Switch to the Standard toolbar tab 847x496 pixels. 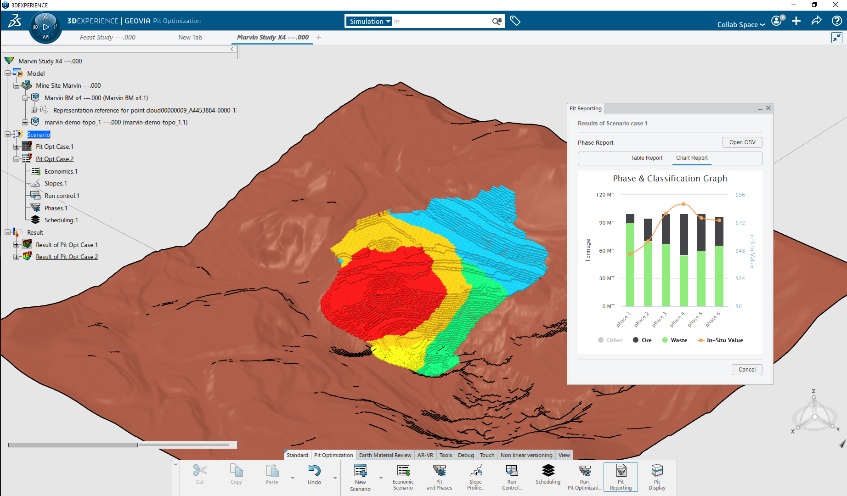click(x=297, y=455)
